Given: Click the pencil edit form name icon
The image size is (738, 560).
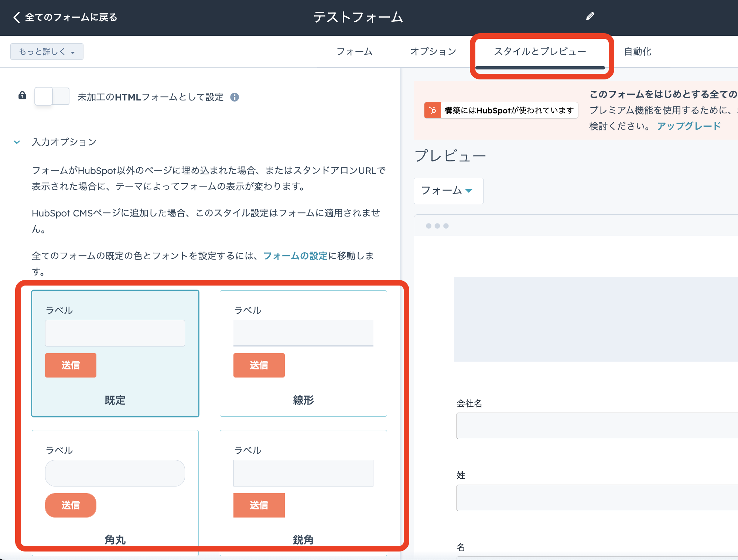Looking at the screenshot, I should (x=590, y=16).
